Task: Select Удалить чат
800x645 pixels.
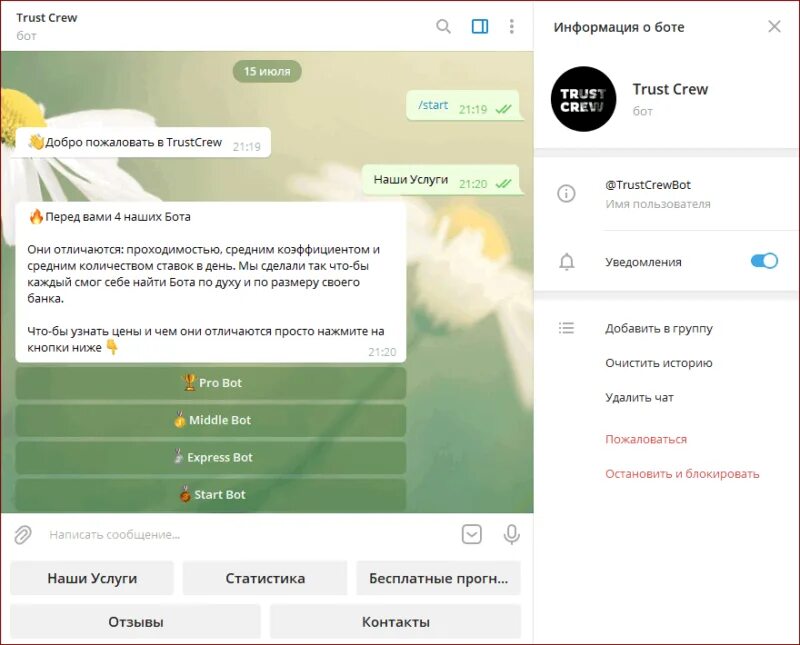Action: point(639,398)
